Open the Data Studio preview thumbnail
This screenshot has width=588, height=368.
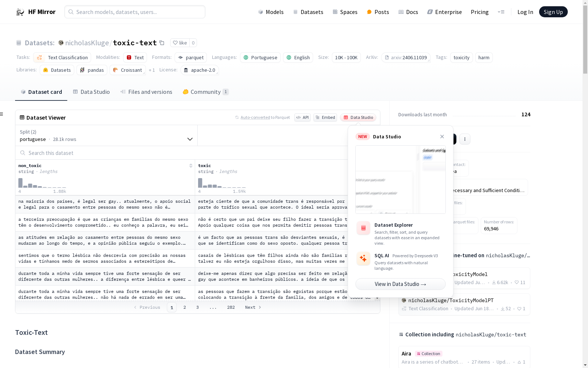401,180
